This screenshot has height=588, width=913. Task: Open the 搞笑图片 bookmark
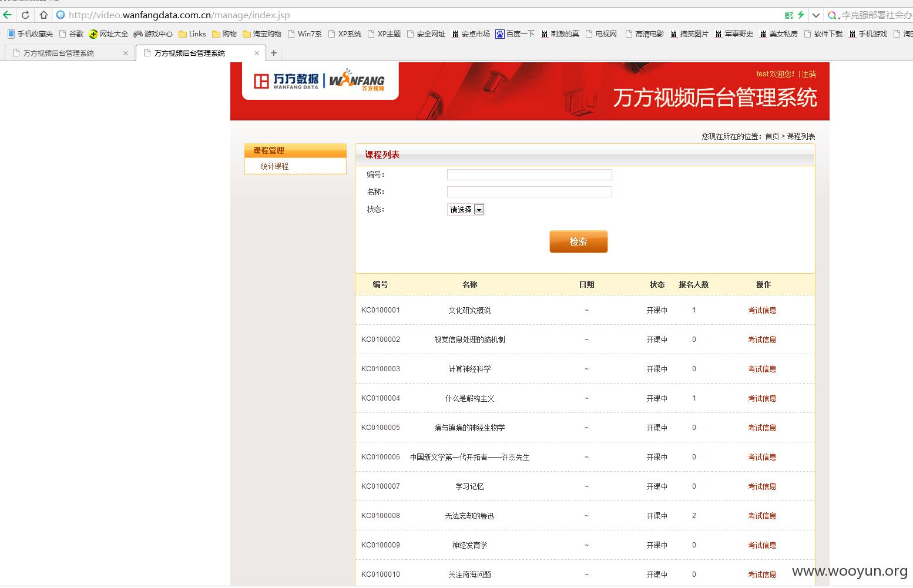click(x=689, y=34)
